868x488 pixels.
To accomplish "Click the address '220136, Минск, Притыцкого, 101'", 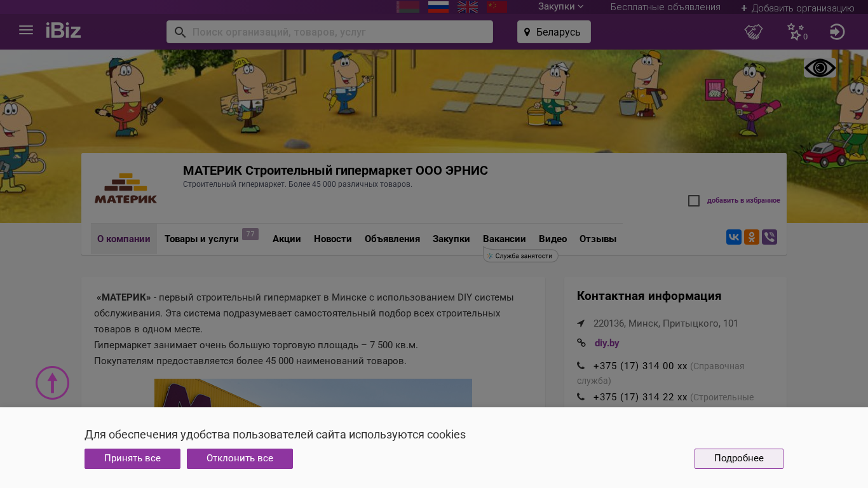I will 666,323.
